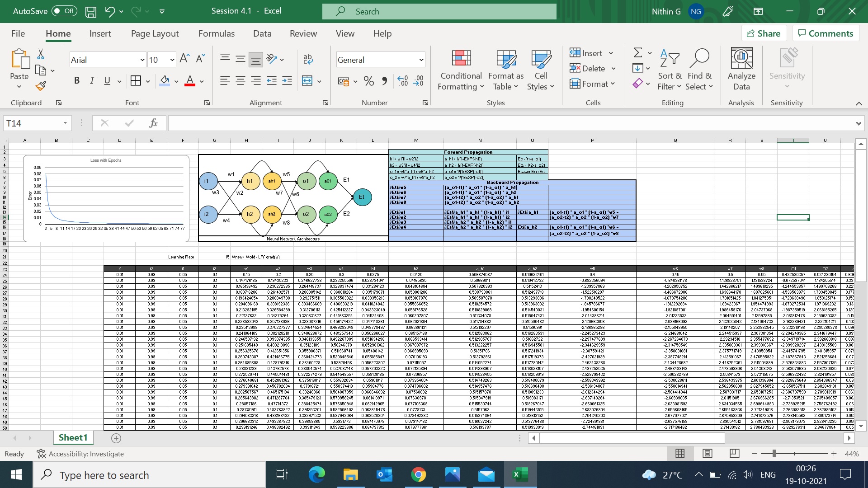
Task: Toggle the AutoSave switch
Action: [64, 11]
